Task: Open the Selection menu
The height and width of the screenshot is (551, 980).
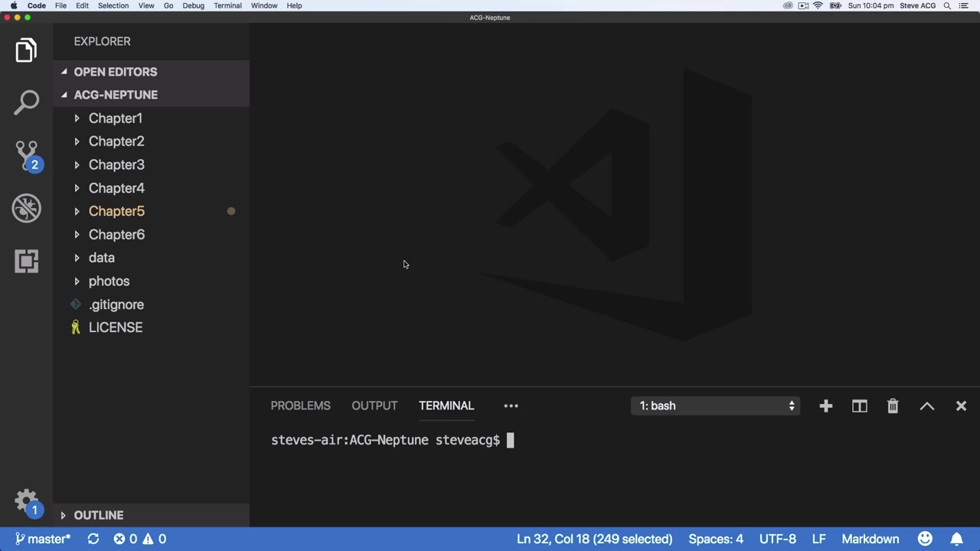Action: [x=113, y=5]
